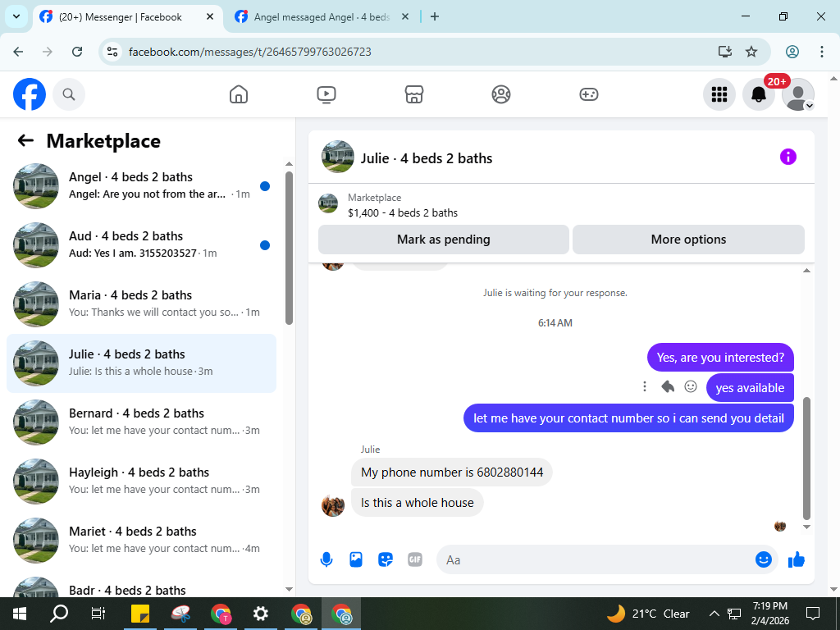Attach a file with photo icon
This screenshot has width=840, height=630.
pyautogui.click(x=356, y=559)
